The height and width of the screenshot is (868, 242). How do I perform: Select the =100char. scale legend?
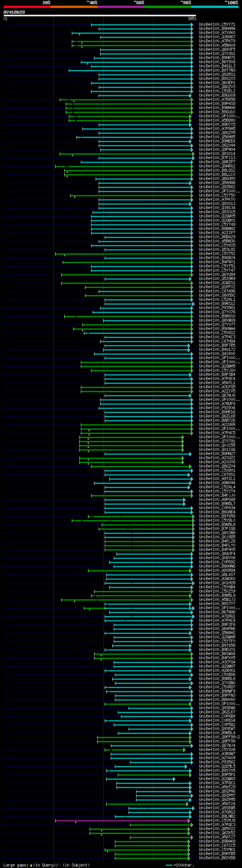click(180, 865)
